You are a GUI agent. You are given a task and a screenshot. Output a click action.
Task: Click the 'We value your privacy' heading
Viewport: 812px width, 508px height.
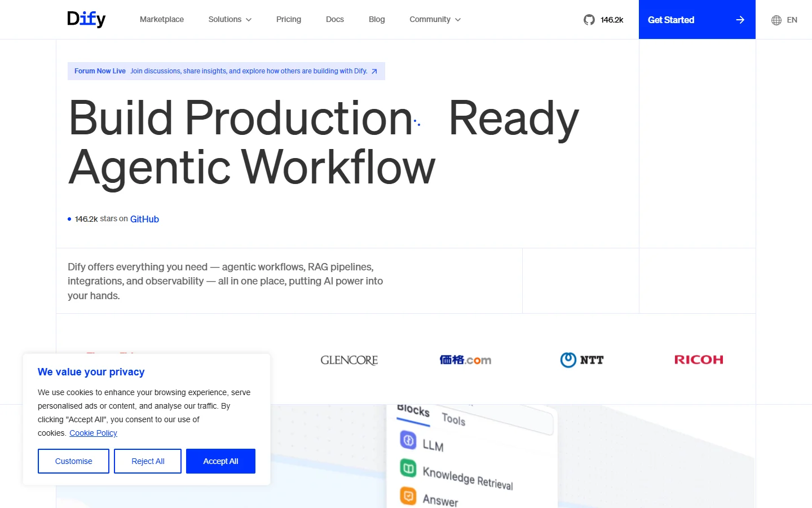[x=91, y=372]
